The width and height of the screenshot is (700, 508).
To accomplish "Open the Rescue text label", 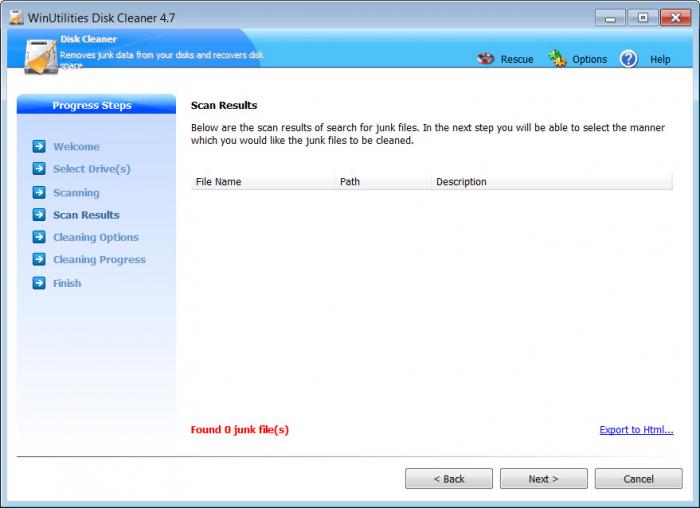I will 517,59.
